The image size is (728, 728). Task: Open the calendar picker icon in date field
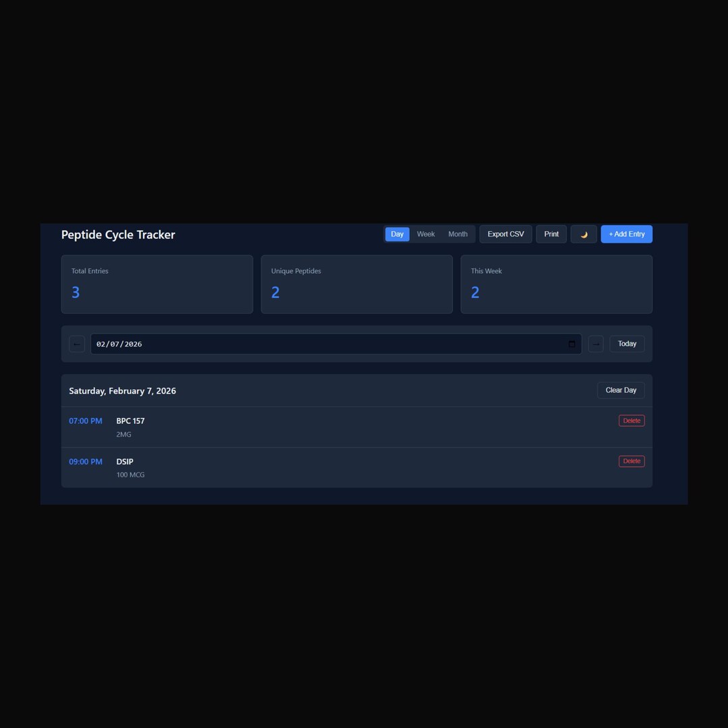coord(572,344)
